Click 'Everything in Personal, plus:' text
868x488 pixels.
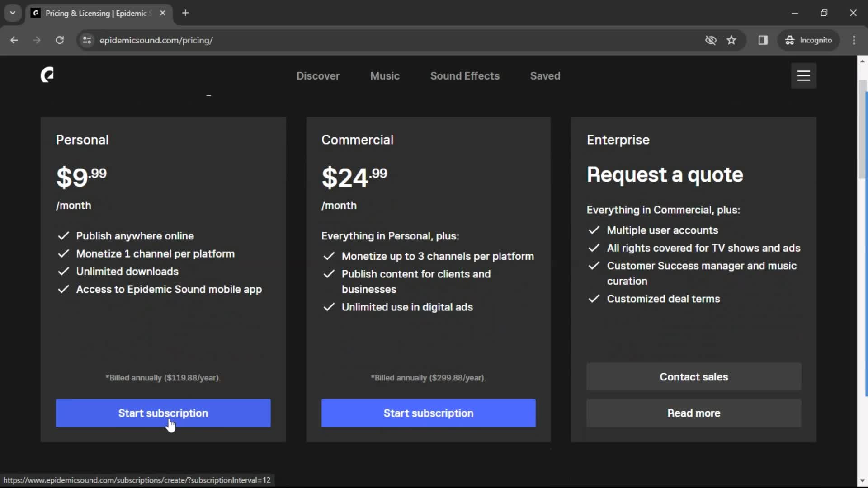pyautogui.click(x=390, y=236)
